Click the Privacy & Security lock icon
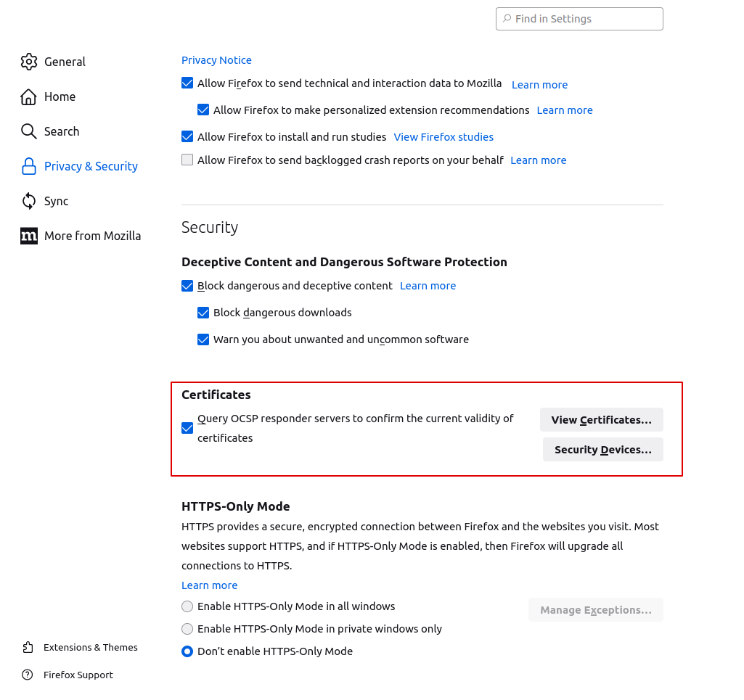 pos(28,166)
